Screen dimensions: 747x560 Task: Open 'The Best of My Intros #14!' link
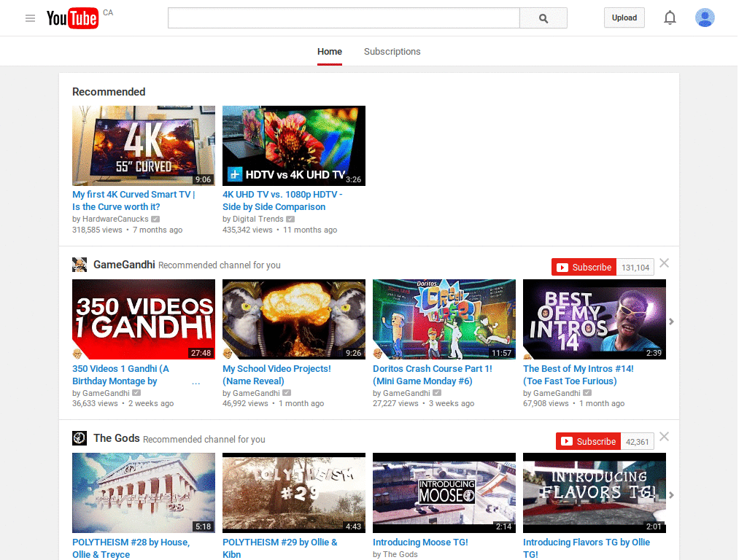(x=578, y=375)
